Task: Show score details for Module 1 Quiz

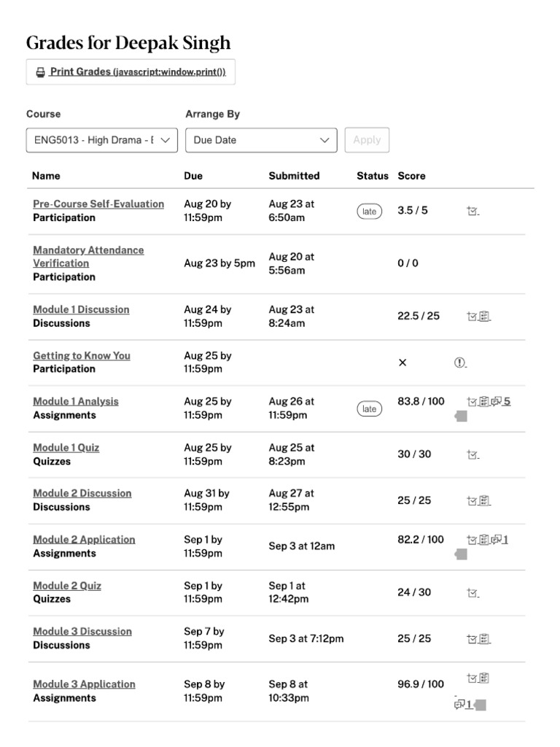Action: coord(472,454)
